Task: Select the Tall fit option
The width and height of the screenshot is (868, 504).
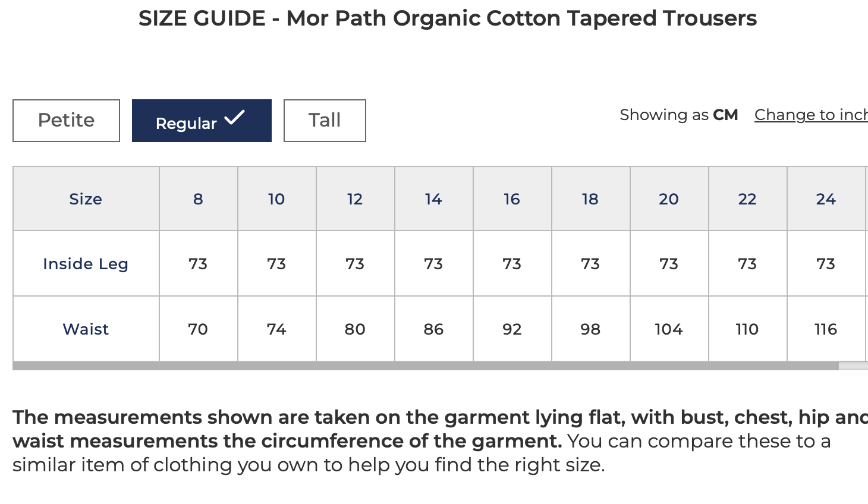Action: [324, 120]
